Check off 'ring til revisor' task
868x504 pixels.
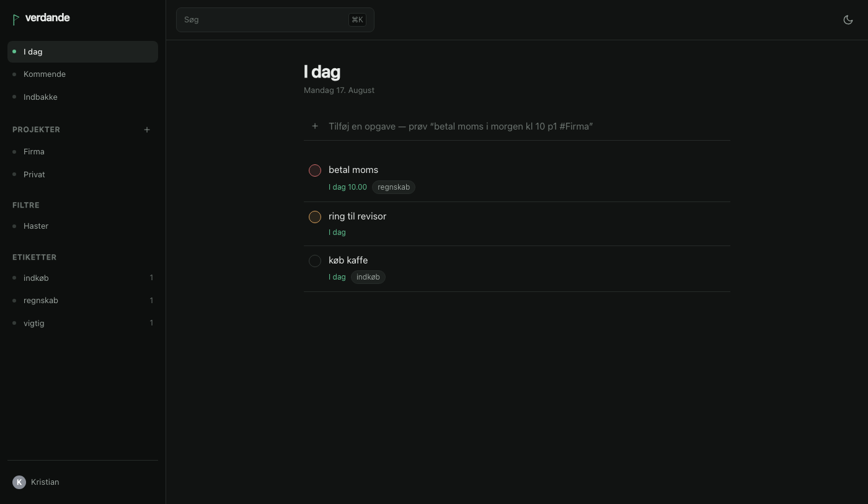(315, 217)
